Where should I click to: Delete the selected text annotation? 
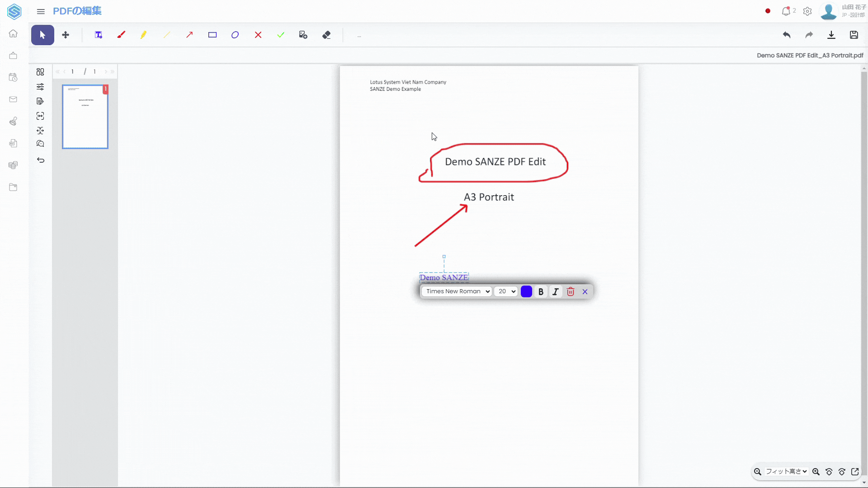(571, 291)
